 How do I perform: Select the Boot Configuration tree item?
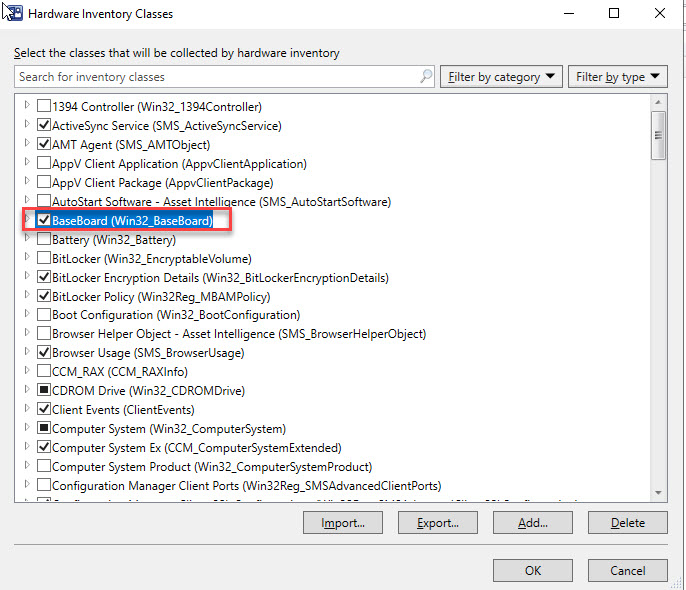click(175, 315)
